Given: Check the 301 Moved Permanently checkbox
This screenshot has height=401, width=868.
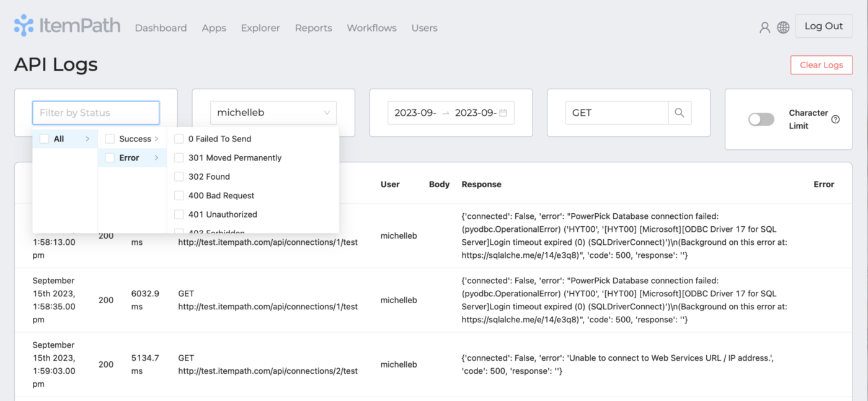Looking at the screenshot, I should pyautogui.click(x=180, y=157).
